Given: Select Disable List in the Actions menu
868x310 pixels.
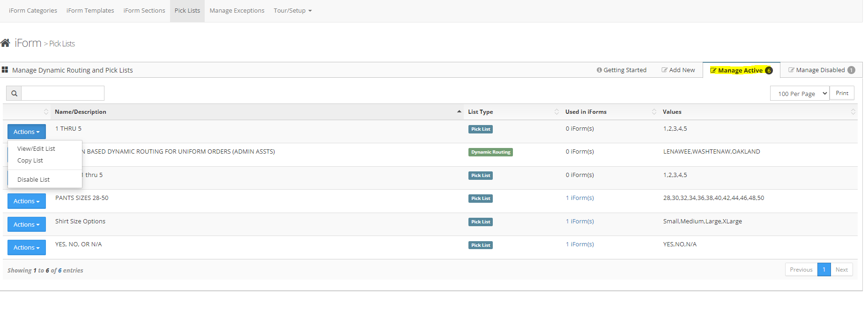Looking at the screenshot, I should (x=33, y=179).
